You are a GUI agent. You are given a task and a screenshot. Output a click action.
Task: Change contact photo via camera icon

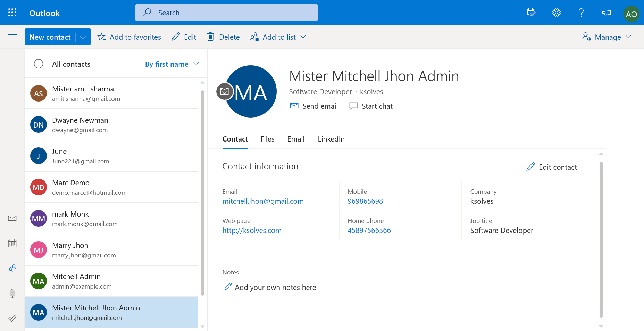tap(225, 91)
